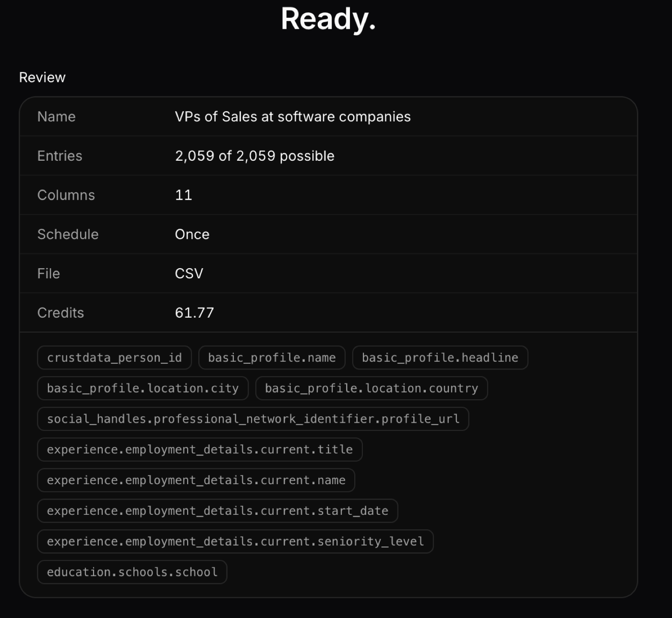The image size is (672, 618).
Task: Click the basic_profile.location.country tag
Action: [372, 388]
